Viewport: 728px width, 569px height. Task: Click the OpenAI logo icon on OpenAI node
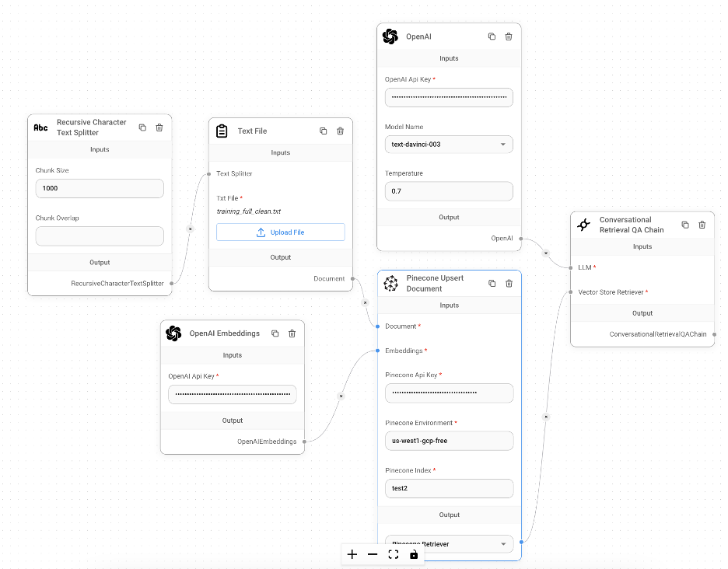[x=390, y=37]
